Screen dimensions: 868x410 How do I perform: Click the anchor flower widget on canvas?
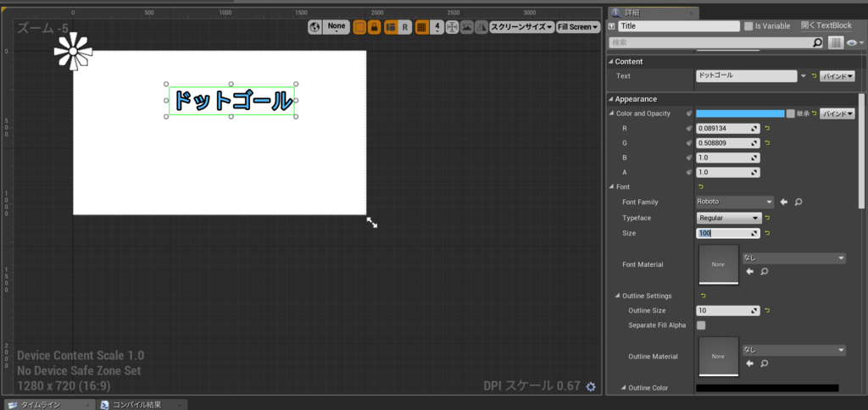[73, 52]
